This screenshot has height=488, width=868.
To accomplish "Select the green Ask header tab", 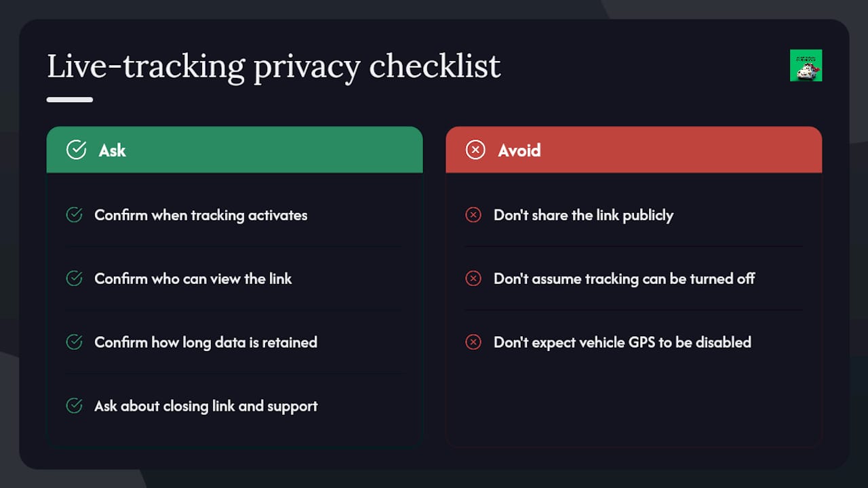I will click(235, 150).
